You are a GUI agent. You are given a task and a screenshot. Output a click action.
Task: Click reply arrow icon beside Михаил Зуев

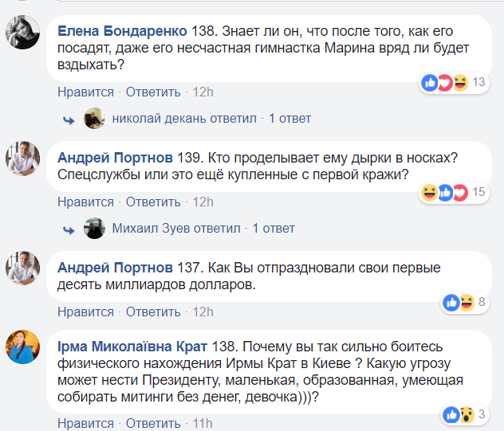pos(68,229)
